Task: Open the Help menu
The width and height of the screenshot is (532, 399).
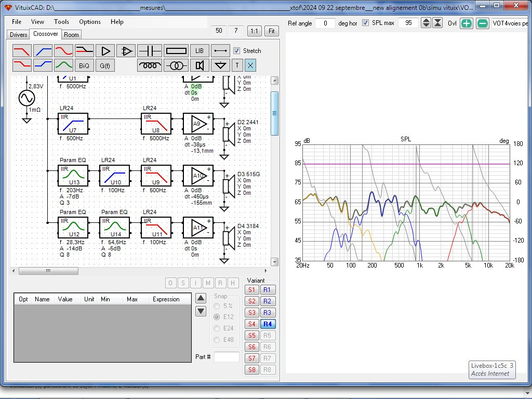Action: point(117,22)
